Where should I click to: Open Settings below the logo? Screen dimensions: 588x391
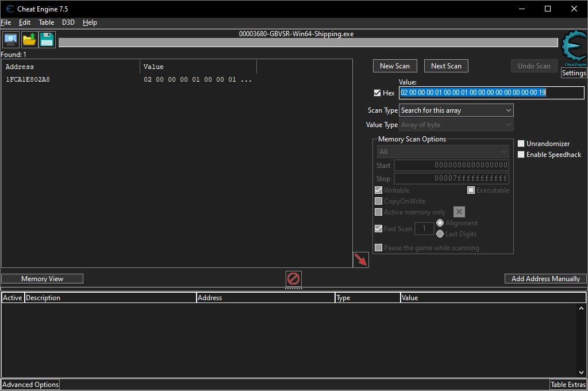(574, 73)
